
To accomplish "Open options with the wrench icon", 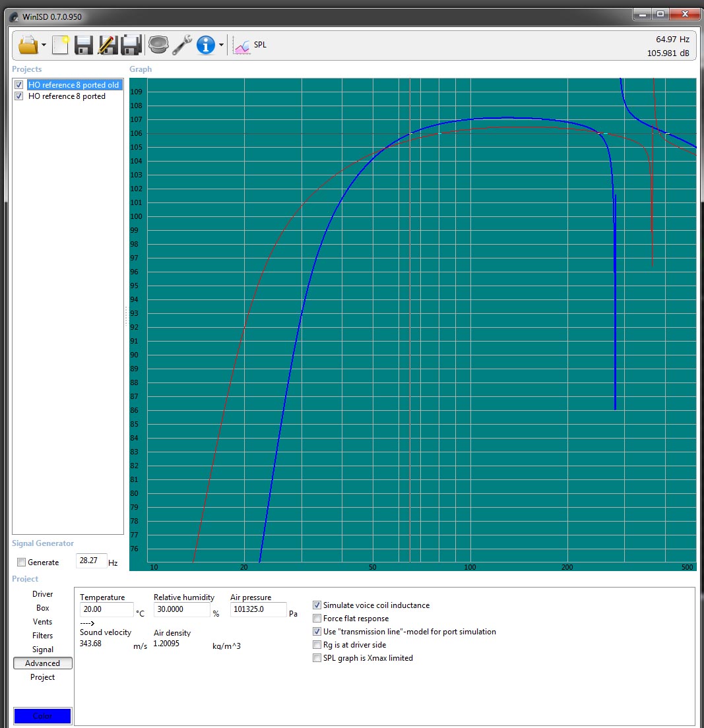I will [182, 45].
